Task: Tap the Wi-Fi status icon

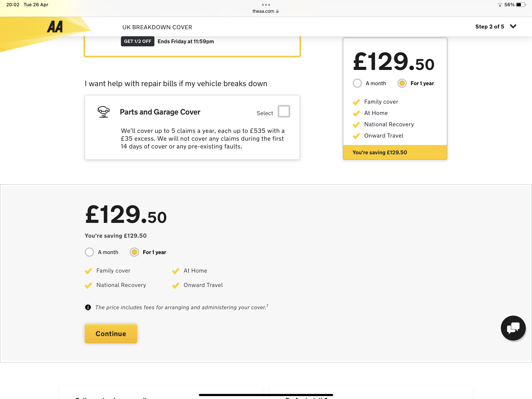Action: pyautogui.click(x=500, y=4)
